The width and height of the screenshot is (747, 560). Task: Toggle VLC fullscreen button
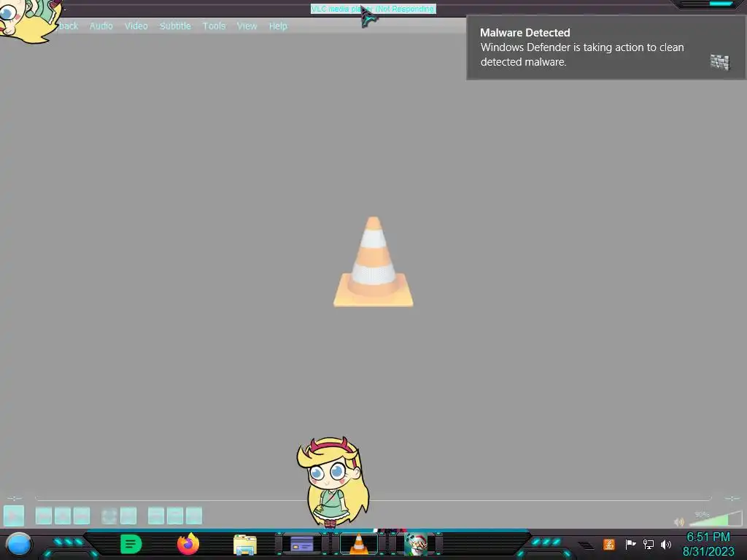tap(109, 516)
